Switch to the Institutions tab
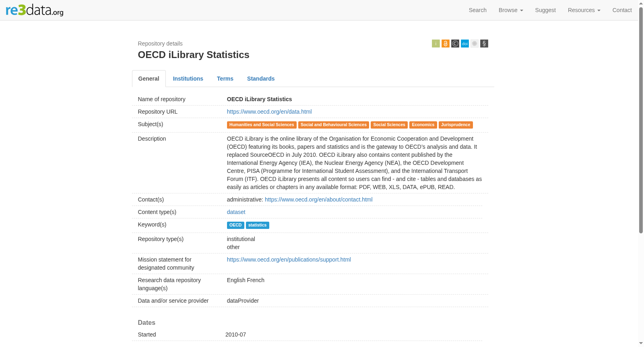Viewport: 644px width, 347px height. pos(188,79)
